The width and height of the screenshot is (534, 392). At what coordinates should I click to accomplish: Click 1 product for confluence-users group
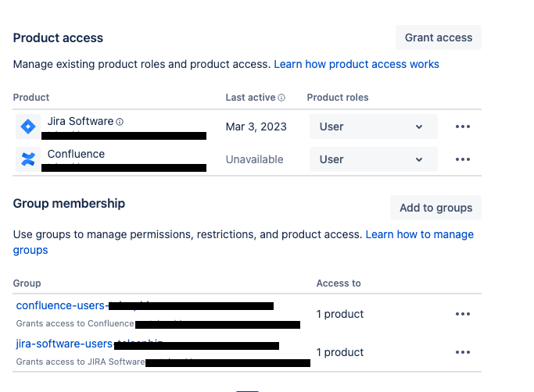tap(340, 314)
